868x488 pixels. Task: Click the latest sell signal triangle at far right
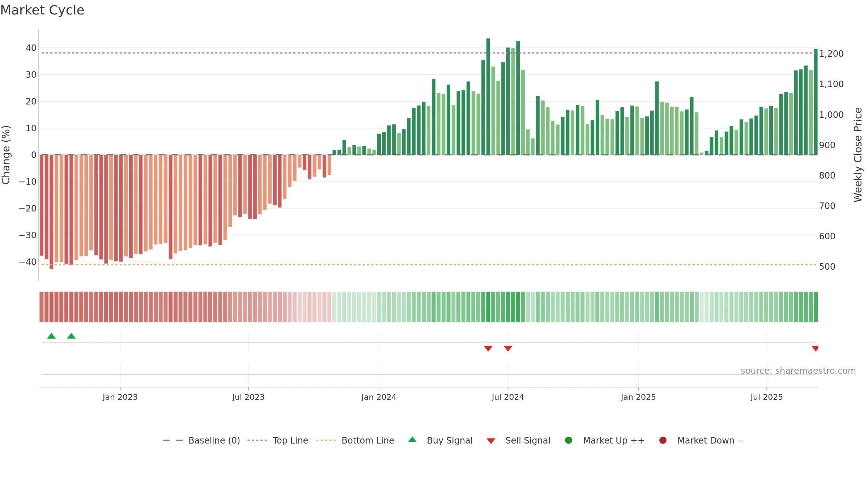[815, 348]
